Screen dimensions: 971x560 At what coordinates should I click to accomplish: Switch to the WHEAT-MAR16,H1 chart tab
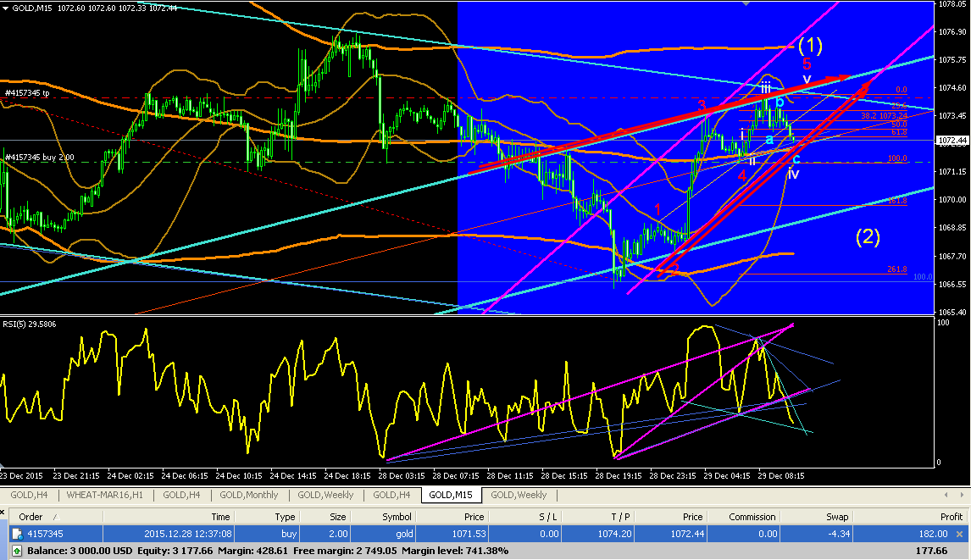pyautogui.click(x=105, y=495)
